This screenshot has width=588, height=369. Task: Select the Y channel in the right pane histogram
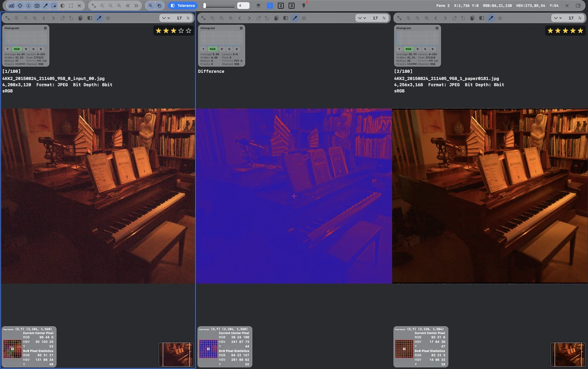click(400, 49)
